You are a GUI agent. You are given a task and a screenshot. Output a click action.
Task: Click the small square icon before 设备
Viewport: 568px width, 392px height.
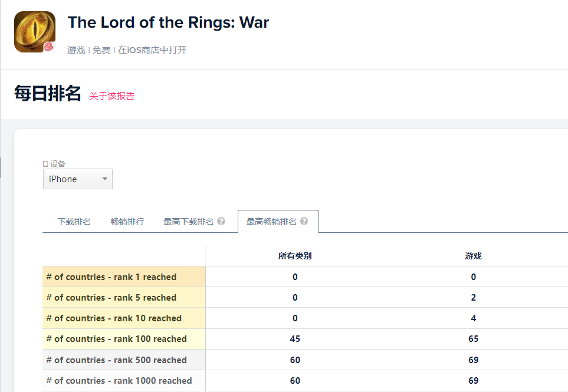[x=45, y=164]
